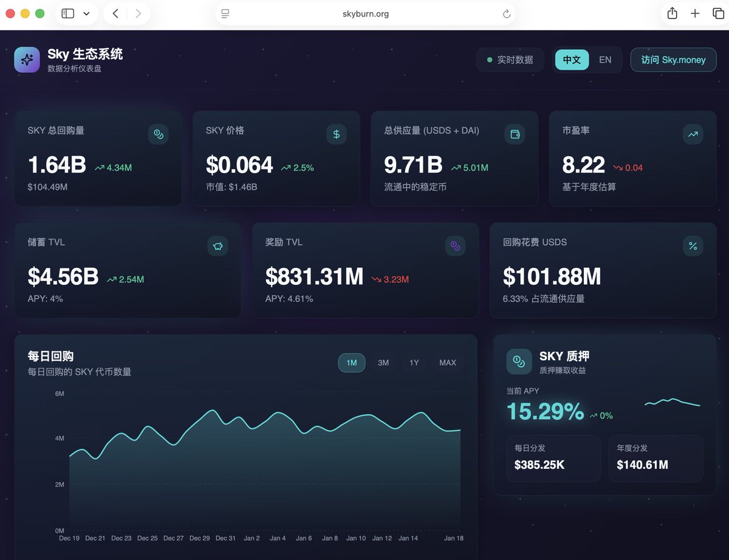Click the $4.56B savings TVL value

[x=63, y=277]
